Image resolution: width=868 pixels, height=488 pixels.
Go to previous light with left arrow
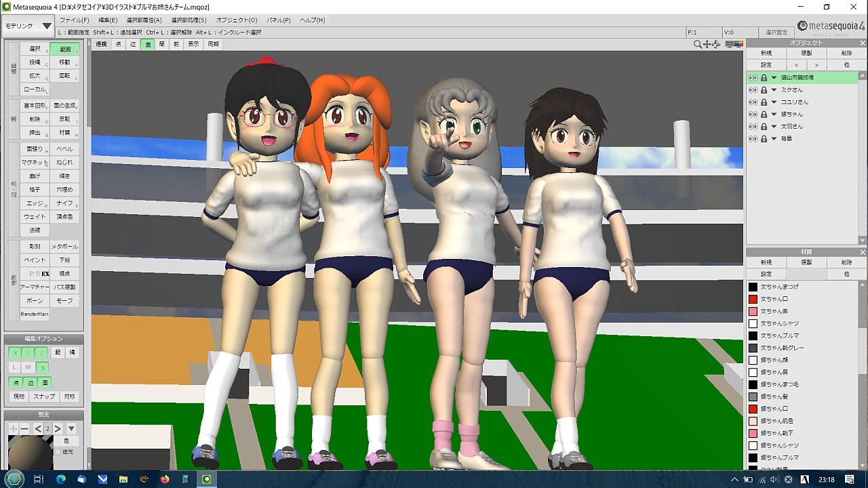[x=38, y=428]
